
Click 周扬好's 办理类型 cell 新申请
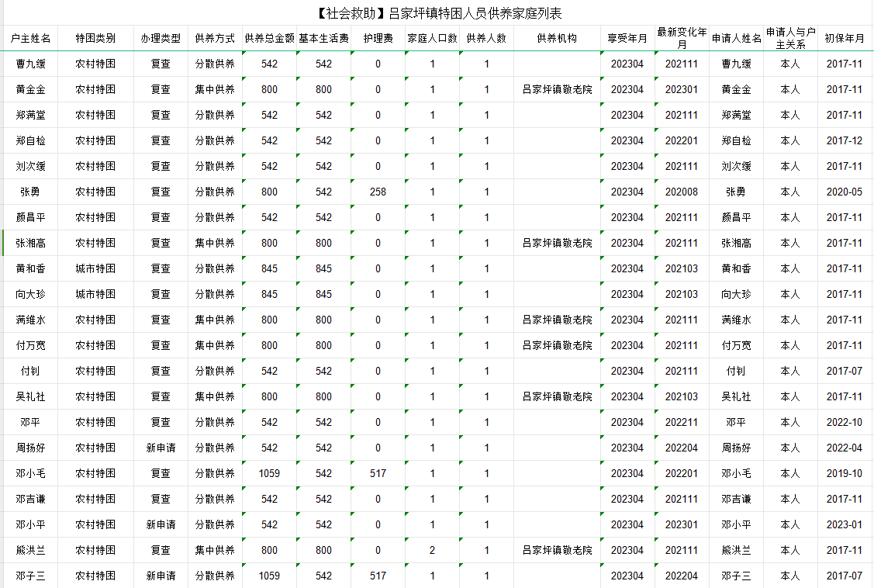coord(161,448)
